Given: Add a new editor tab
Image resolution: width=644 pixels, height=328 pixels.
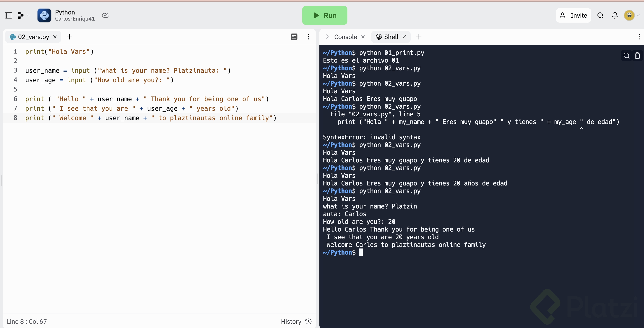Looking at the screenshot, I should [70, 37].
